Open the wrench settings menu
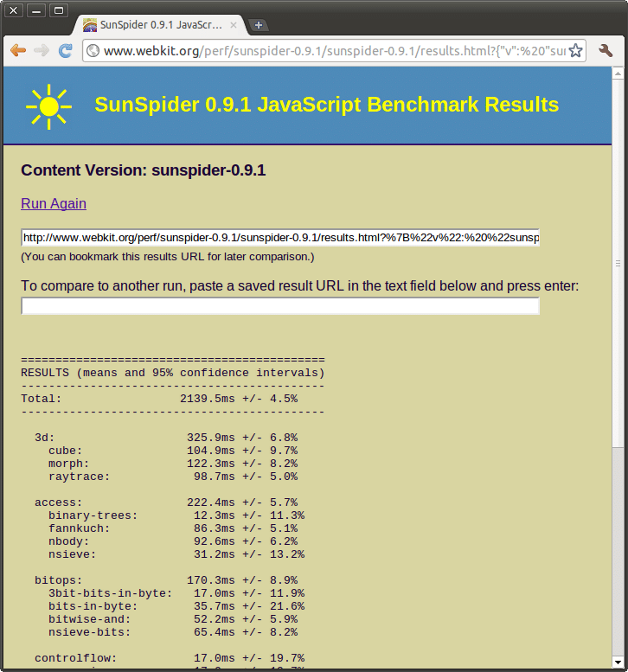This screenshot has height=672, width=628. 606,50
